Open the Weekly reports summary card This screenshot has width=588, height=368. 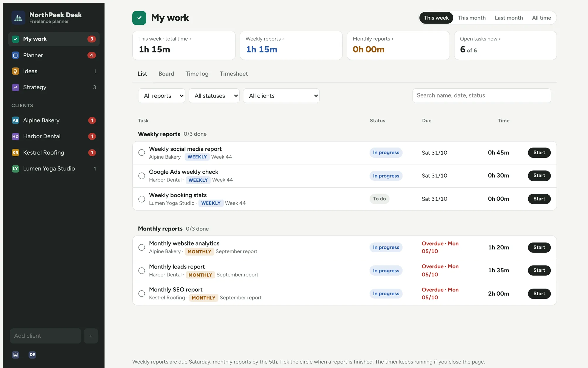(x=291, y=45)
